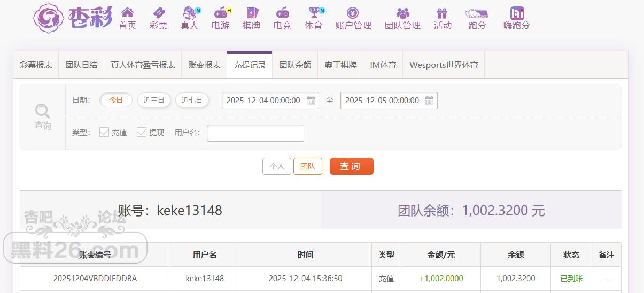This screenshot has width=644, height=293.
Task: Switch to the 团队日结 tab
Action: point(81,65)
